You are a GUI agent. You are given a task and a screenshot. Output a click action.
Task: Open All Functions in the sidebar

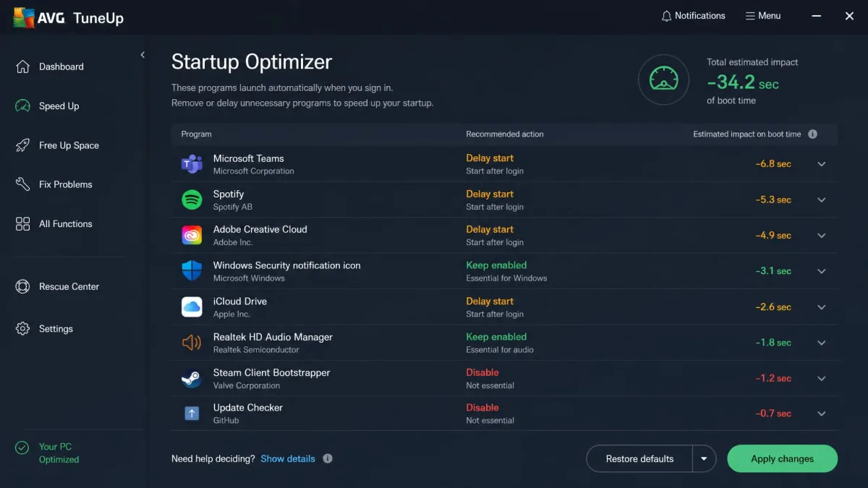(x=66, y=223)
